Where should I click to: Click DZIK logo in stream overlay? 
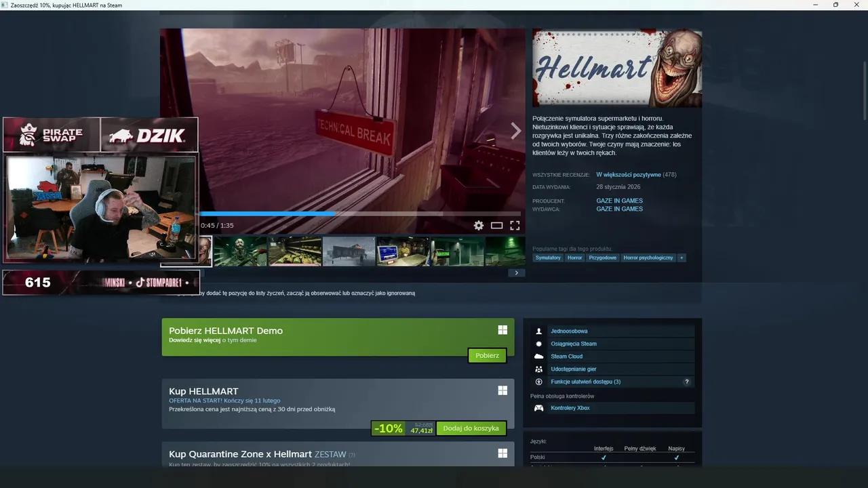point(149,135)
